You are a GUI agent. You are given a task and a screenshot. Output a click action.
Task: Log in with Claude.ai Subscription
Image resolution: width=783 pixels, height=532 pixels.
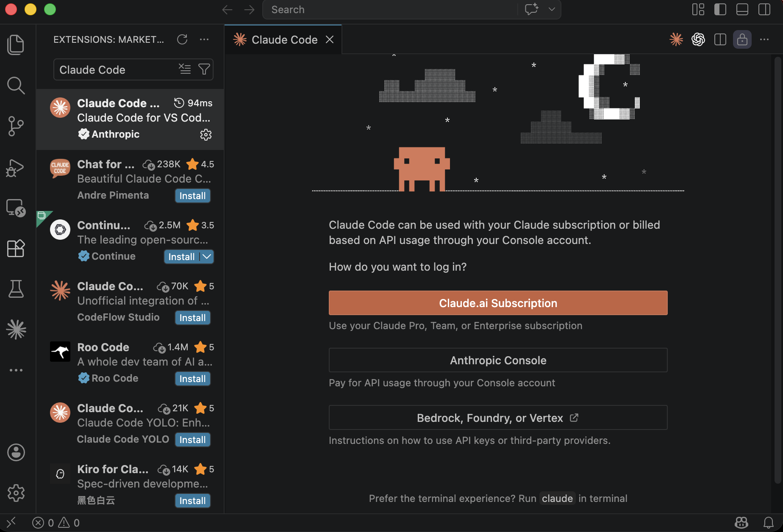pos(498,303)
